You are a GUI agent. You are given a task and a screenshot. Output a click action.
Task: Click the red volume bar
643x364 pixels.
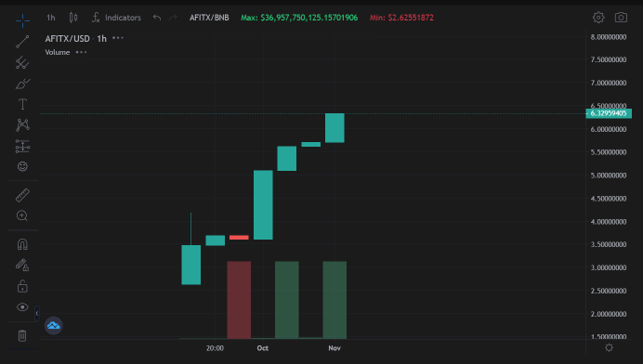(239, 300)
